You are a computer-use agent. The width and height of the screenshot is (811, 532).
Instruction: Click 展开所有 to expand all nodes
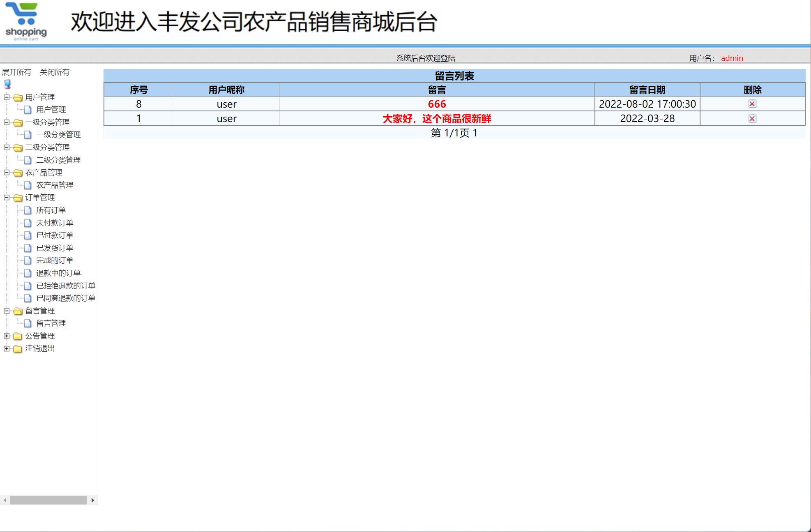click(x=17, y=72)
